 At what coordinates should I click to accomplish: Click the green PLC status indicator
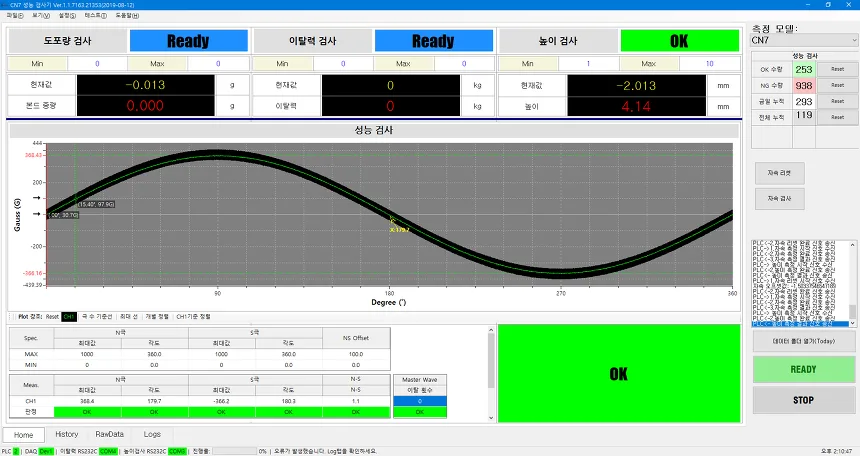coord(16,451)
